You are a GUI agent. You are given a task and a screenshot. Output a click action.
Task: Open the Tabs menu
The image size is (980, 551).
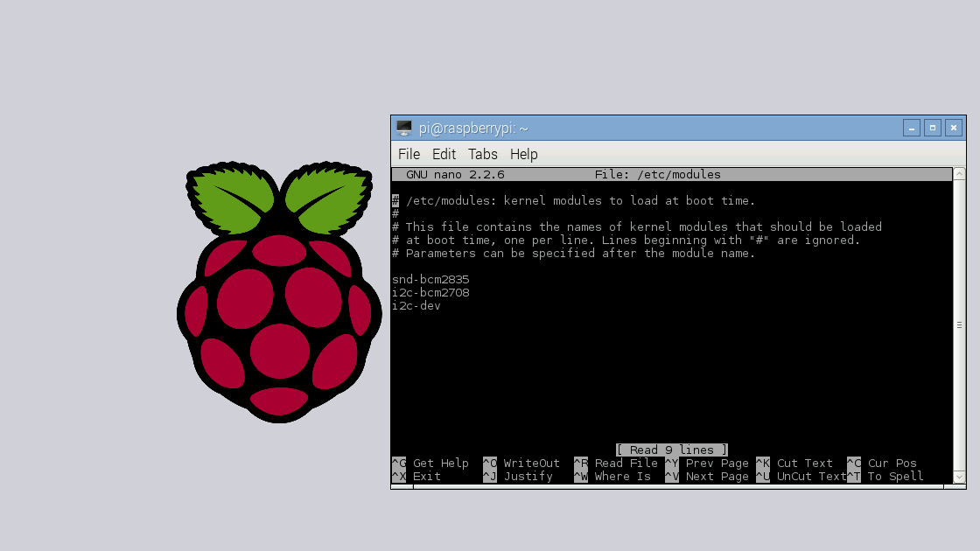pos(482,154)
